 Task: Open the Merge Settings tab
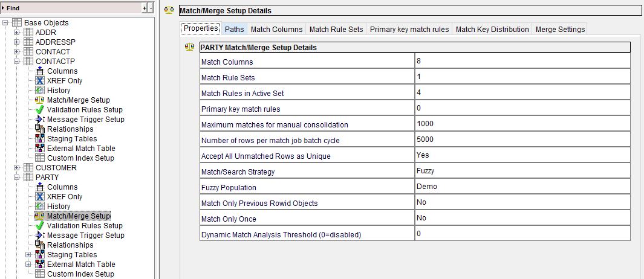coord(560,29)
